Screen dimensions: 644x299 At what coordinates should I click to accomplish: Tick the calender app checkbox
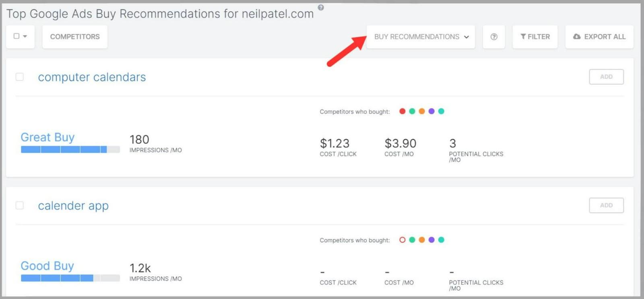click(x=19, y=206)
